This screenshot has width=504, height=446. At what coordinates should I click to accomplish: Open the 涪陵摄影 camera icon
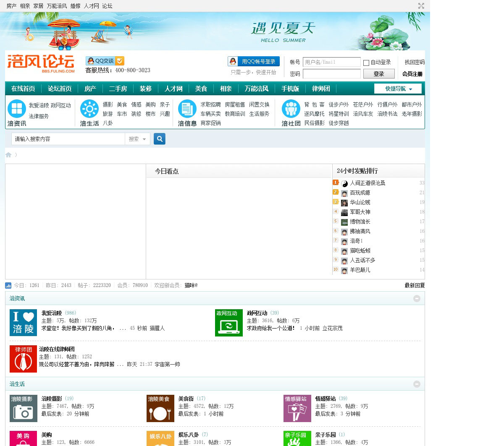[23, 408]
